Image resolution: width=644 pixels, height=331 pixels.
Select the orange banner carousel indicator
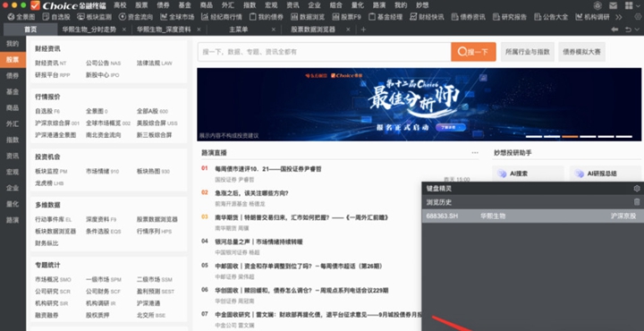570,136
